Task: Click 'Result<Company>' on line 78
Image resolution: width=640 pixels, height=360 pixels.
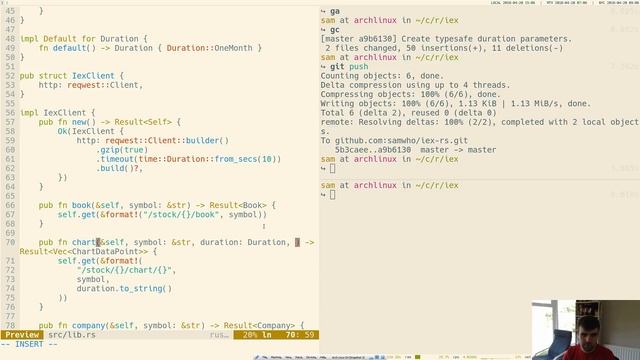Action: [x=259, y=326]
